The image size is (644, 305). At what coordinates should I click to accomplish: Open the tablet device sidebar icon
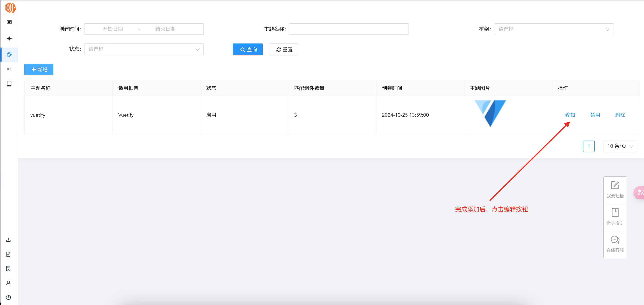tap(9, 84)
